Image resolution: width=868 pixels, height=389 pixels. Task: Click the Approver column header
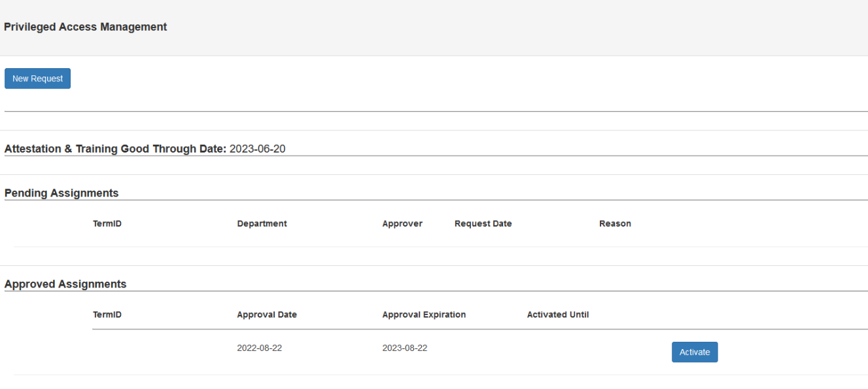(x=402, y=224)
